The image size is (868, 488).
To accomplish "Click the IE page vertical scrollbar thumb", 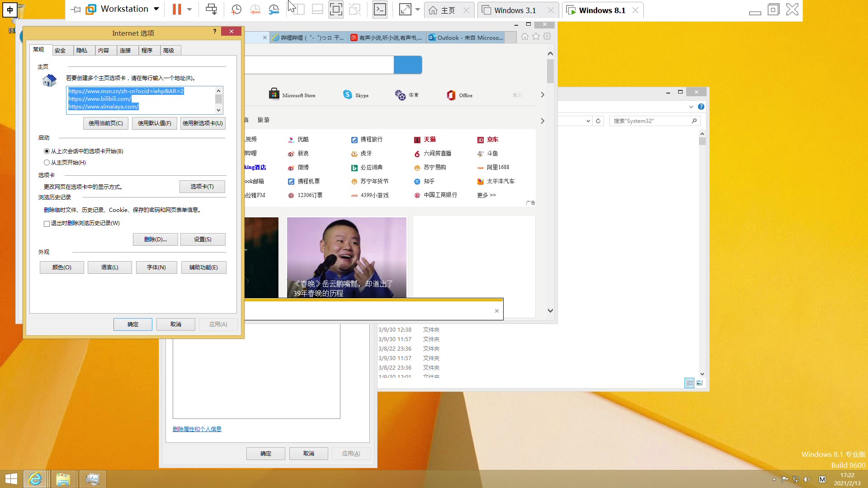I will pyautogui.click(x=550, y=71).
